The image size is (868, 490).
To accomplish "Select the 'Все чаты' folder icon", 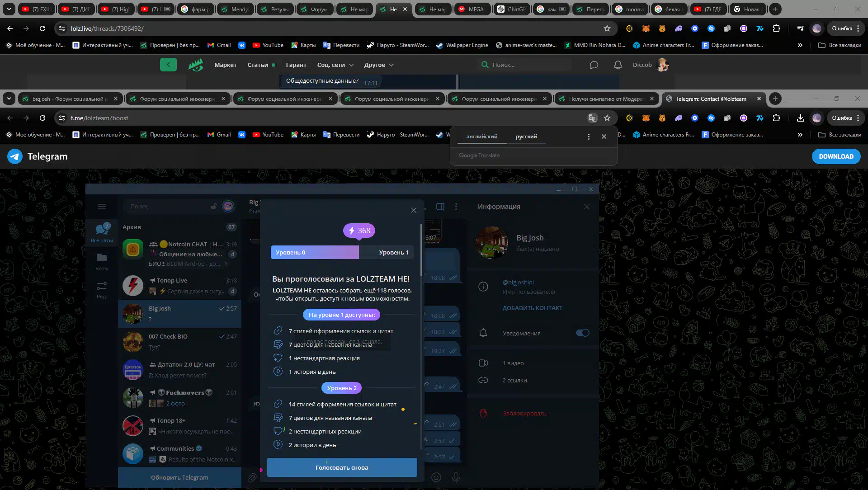I will click(102, 233).
